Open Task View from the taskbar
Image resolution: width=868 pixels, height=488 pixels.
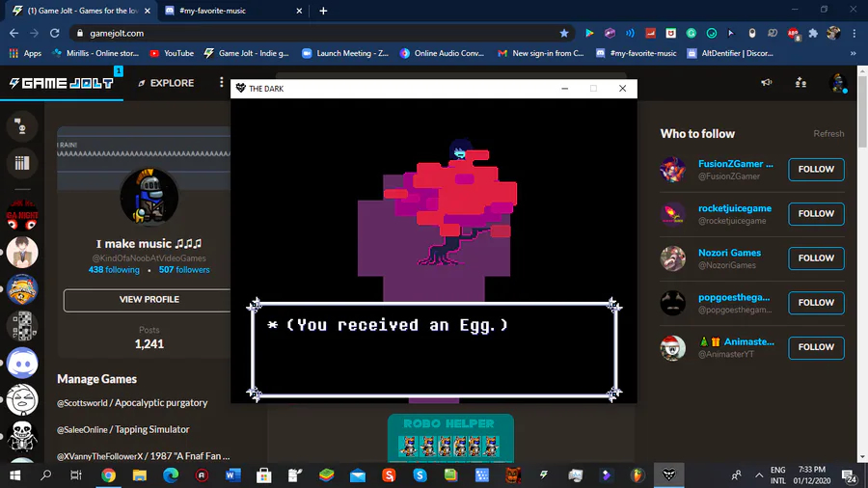point(76,475)
